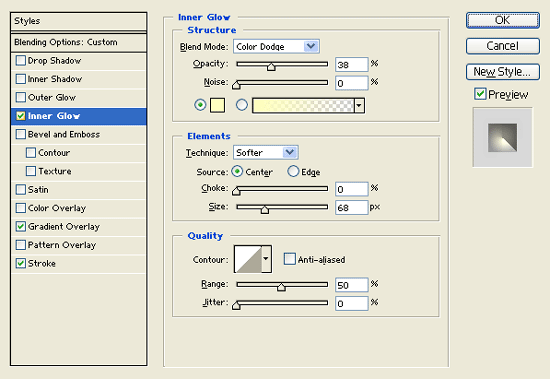The width and height of the screenshot is (550, 379).
Task: Click the Choke value field
Action: pyautogui.click(x=351, y=189)
